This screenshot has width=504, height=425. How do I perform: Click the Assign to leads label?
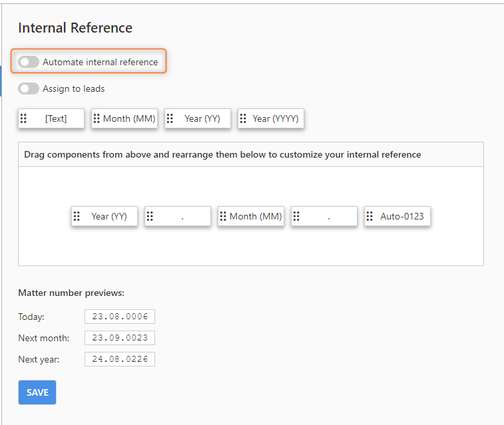click(74, 88)
